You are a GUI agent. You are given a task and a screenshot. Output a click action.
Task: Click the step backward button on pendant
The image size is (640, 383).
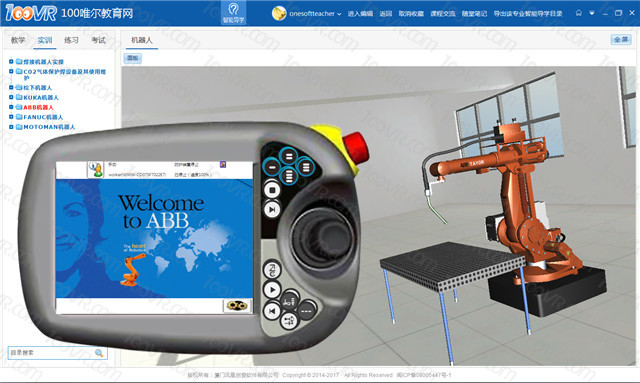pyautogui.click(x=271, y=311)
